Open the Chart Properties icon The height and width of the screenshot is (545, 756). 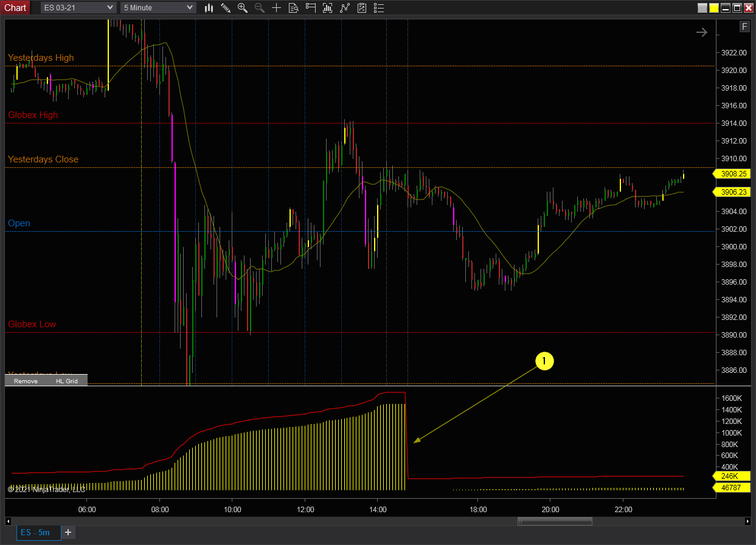tap(293, 8)
